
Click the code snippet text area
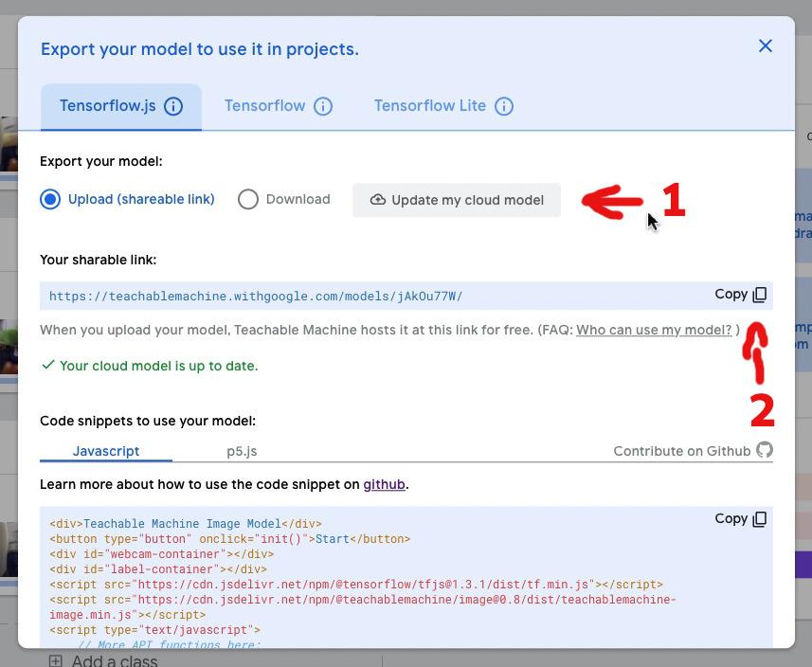pyautogui.click(x=406, y=577)
